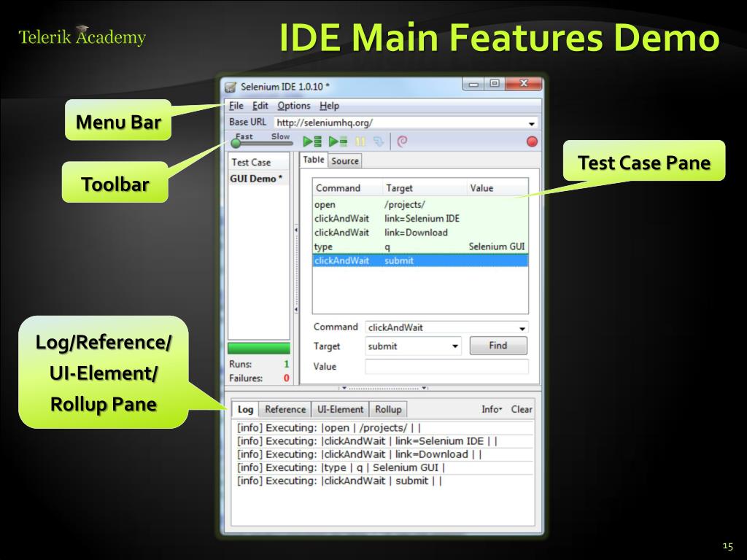747x560 pixels.
Task: Open the Help menu
Action: pos(329,106)
